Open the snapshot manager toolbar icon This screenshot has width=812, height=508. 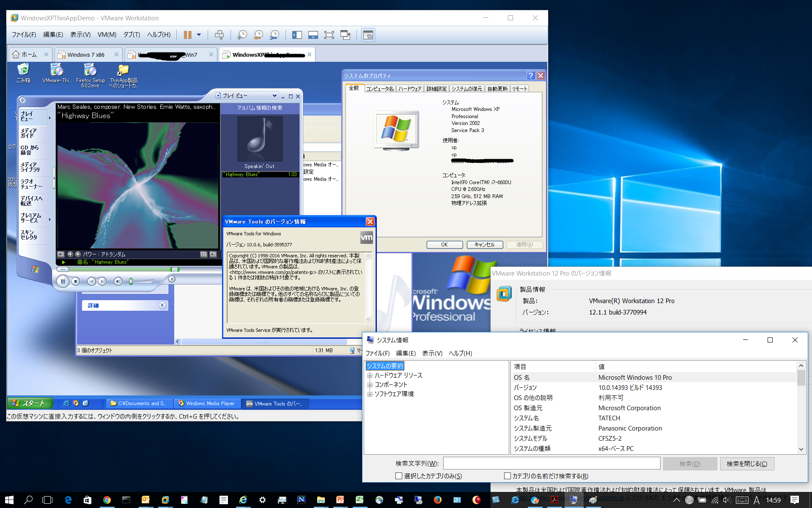point(274,35)
